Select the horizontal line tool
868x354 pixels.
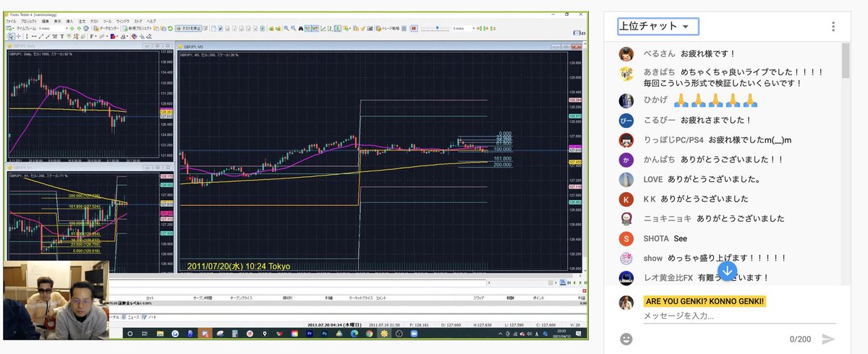(x=34, y=37)
